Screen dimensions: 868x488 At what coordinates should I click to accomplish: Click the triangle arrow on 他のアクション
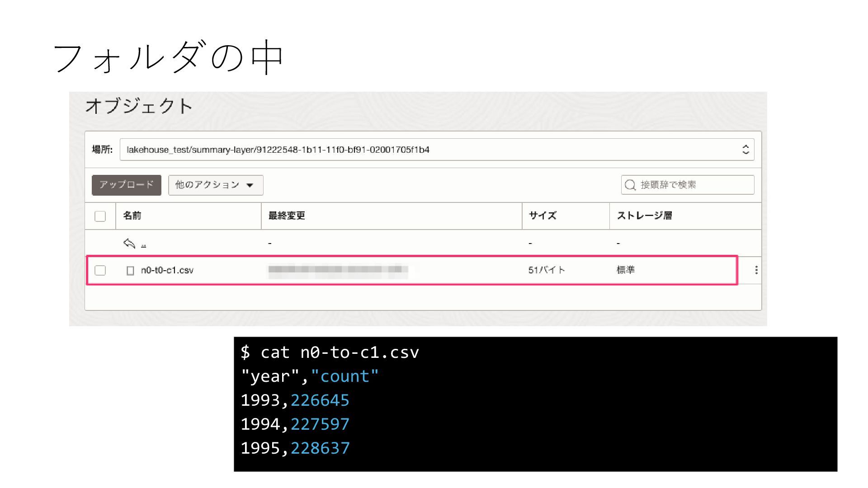point(250,185)
